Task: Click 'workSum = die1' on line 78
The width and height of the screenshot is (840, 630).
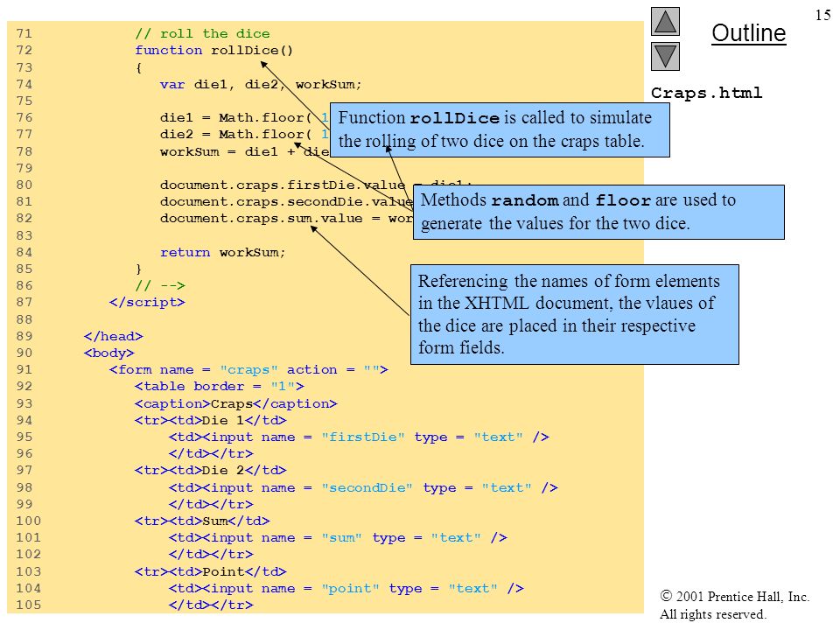Action: pos(219,151)
